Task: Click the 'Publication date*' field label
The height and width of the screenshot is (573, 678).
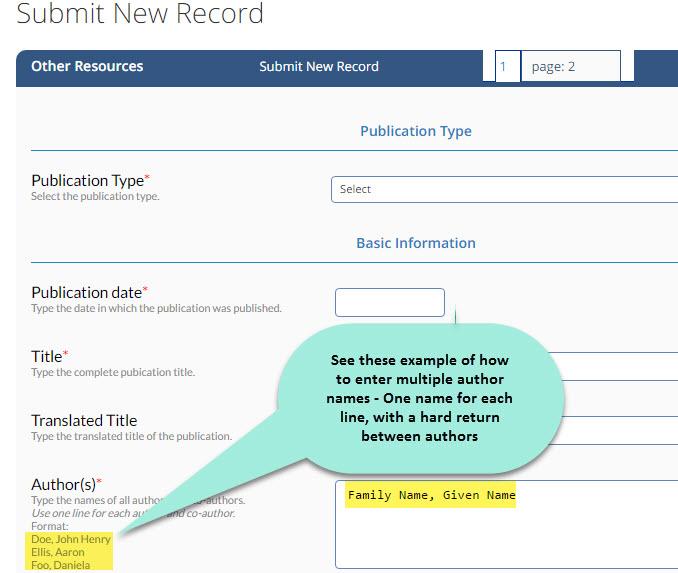Action: pos(89,292)
